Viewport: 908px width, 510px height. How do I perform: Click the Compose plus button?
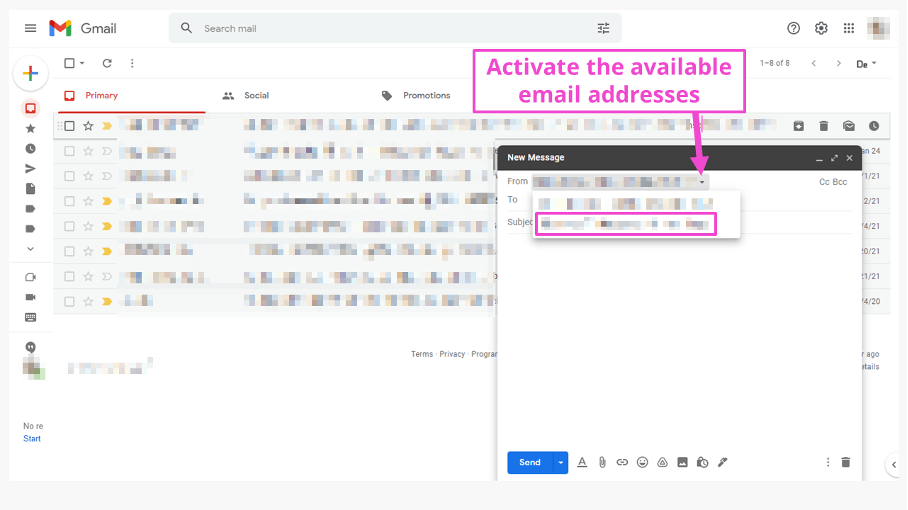(30, 74)
